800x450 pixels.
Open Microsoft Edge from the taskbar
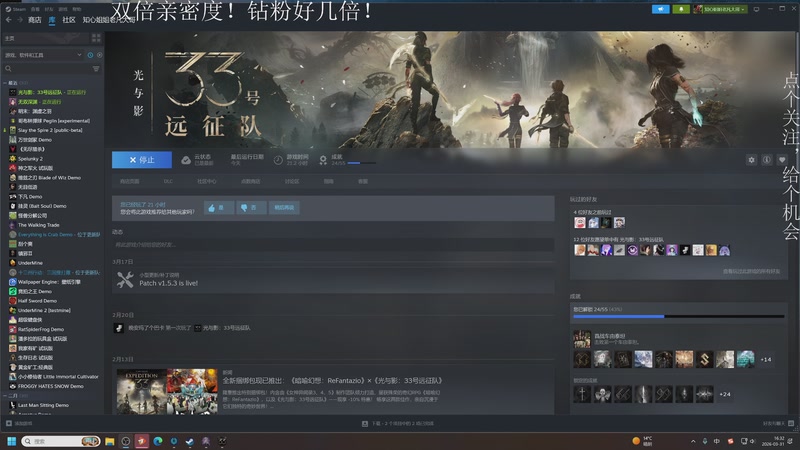[x=158, y=441]
